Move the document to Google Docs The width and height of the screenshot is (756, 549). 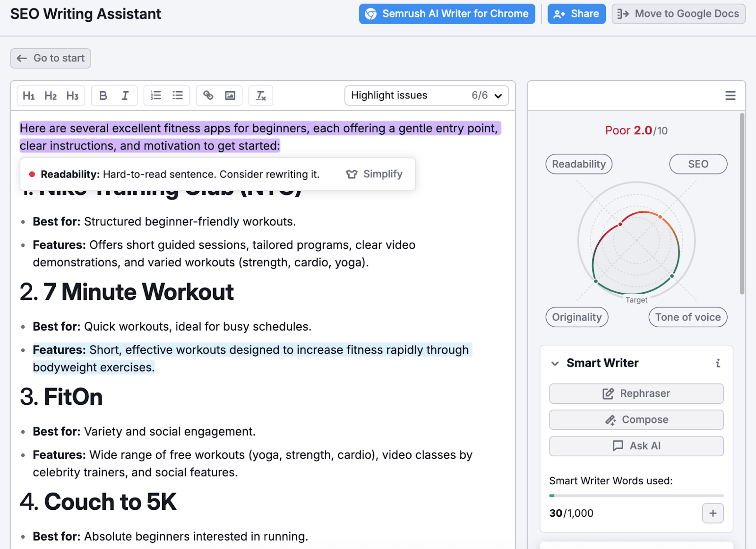[x=678, y=14]
